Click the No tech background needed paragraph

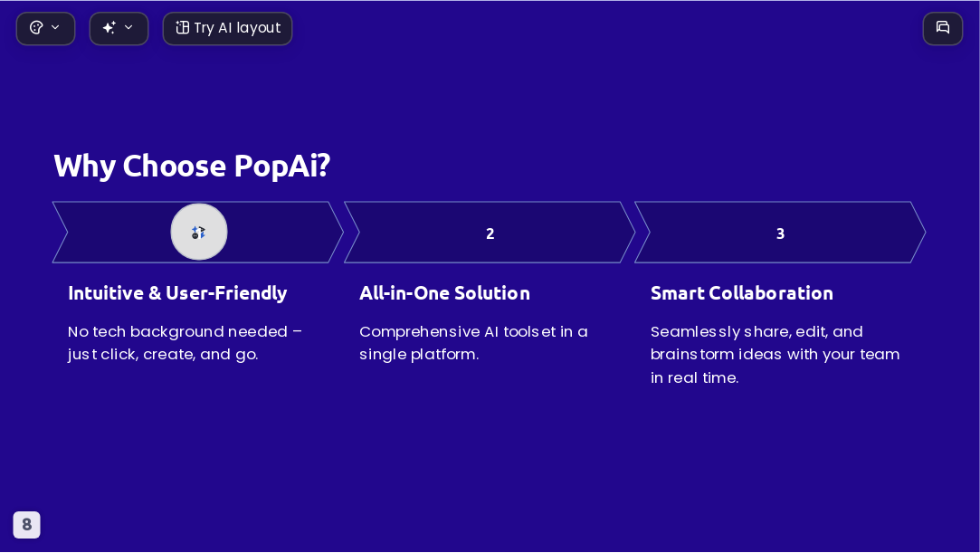click(x=185, y=343)
